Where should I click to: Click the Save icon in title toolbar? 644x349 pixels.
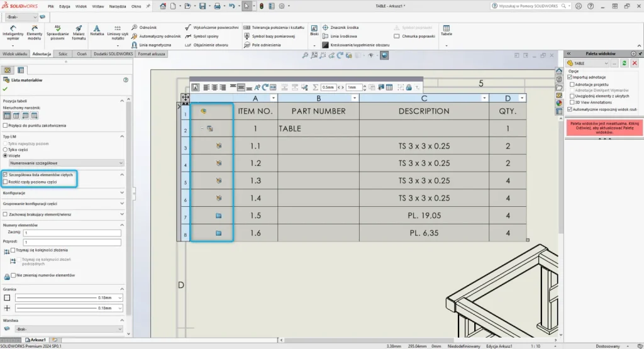pyautogui.click(x=203, y=6)
